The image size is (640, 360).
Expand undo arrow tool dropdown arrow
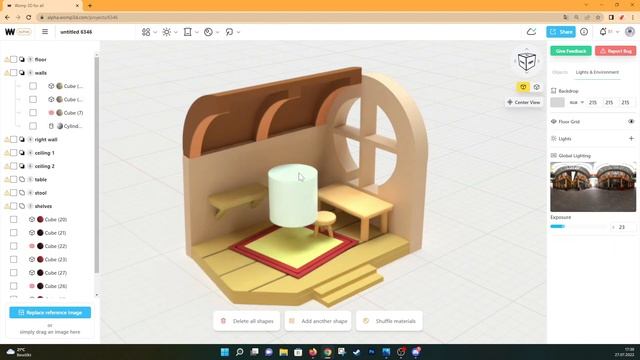(238, 32)
